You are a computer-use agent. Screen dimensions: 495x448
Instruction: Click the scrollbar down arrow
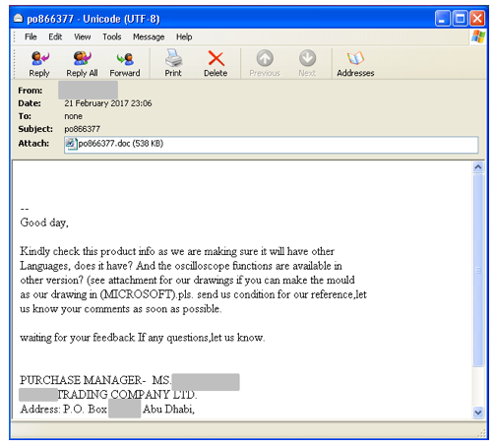tap(478, 413)
